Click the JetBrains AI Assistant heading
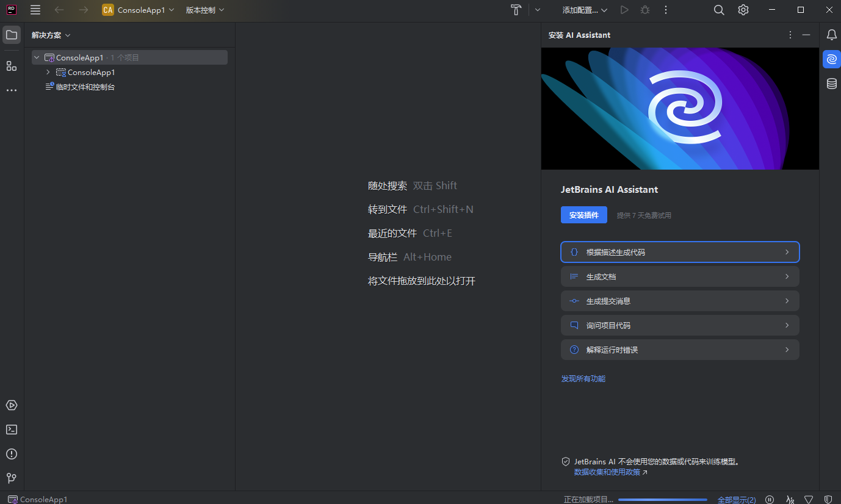Viewport: 841px width, 504px height. click(x=610, y=190)
